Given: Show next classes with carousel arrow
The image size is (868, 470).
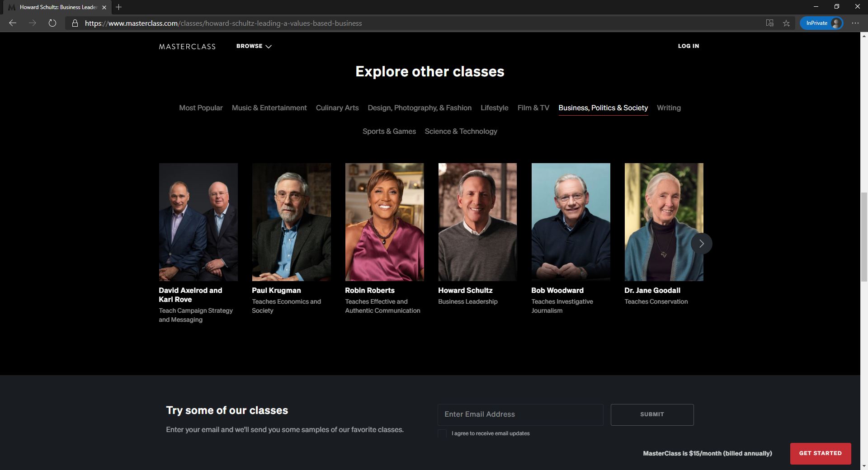Looking at the screenshot, I should pyautogui.click(x=701, y=244).
